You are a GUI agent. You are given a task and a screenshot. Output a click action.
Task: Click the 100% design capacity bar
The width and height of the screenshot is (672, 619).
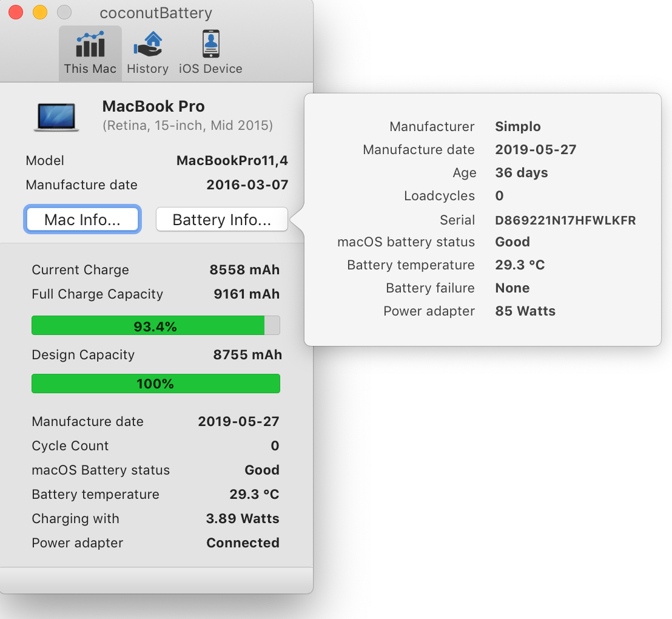[156, 384]
